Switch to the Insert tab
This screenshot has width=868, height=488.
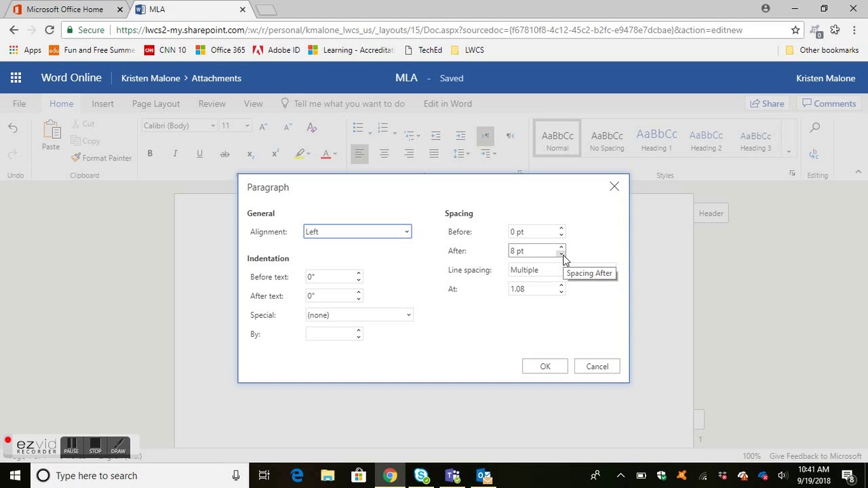[102, 104]
